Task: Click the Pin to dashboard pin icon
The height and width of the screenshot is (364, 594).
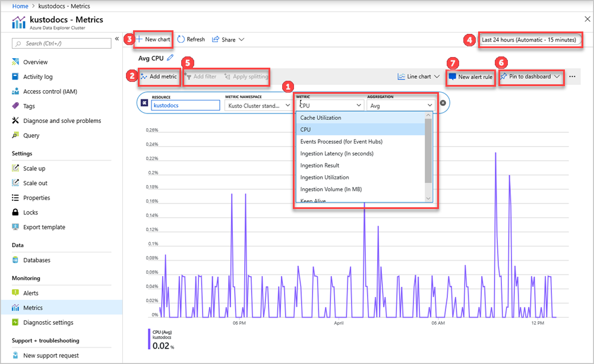Action: tap(503, 77)
